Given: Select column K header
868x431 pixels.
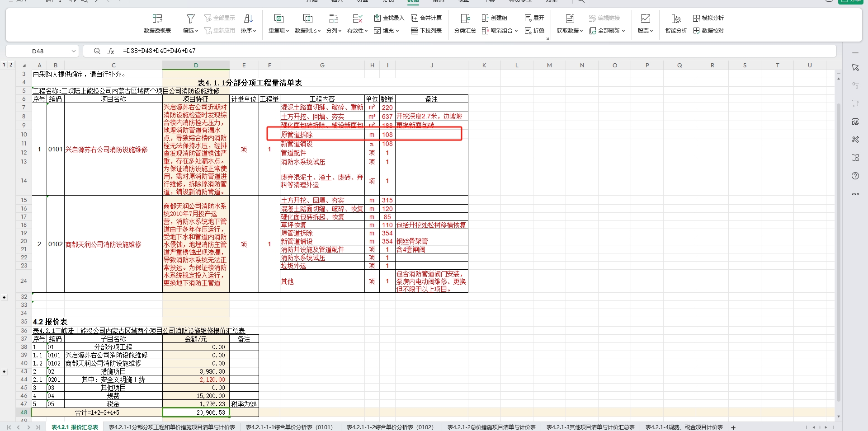Looking at the screenshot, I should (x=484, y=65).
